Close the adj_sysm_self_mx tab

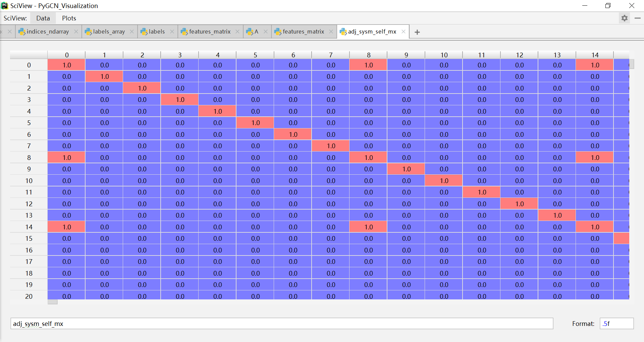tap(404, 32)
